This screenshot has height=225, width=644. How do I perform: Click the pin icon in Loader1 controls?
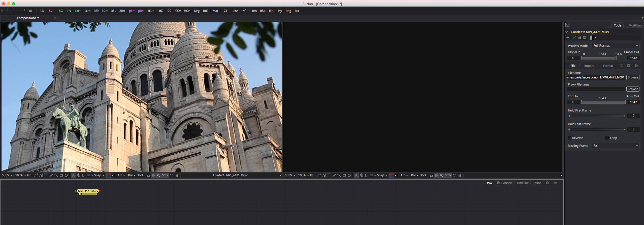pyautogui.click(x=568, y=38)
